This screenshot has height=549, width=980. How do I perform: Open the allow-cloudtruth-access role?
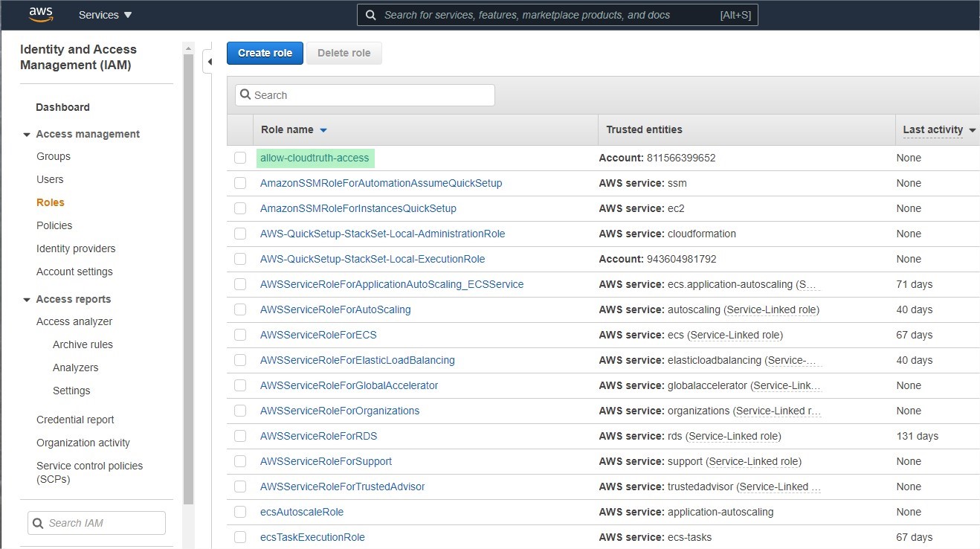[x=315, y=158]
